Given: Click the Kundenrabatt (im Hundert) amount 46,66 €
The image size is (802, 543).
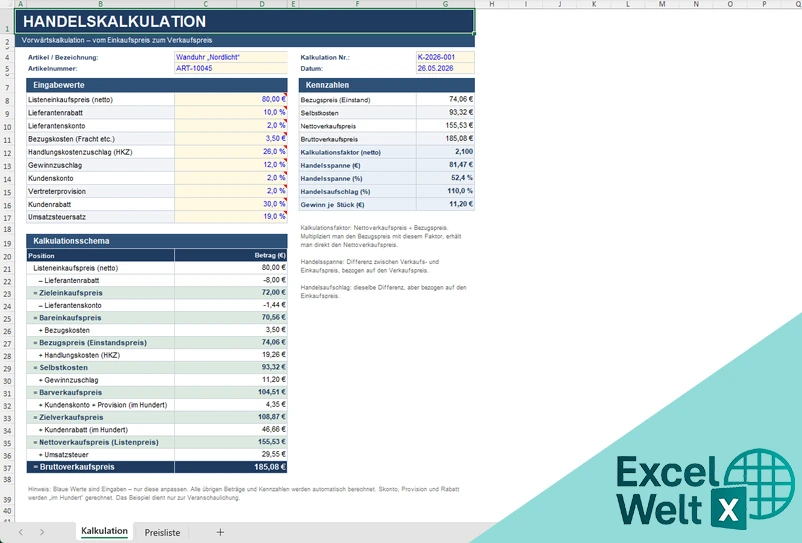Looking at the screenshot, I should click(x=231, y=429).
